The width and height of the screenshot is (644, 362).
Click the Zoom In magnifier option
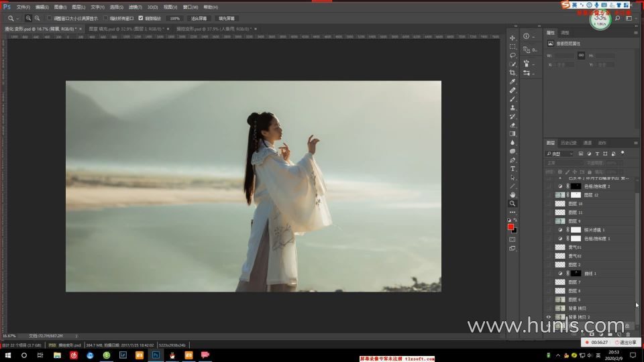point(28,18)
